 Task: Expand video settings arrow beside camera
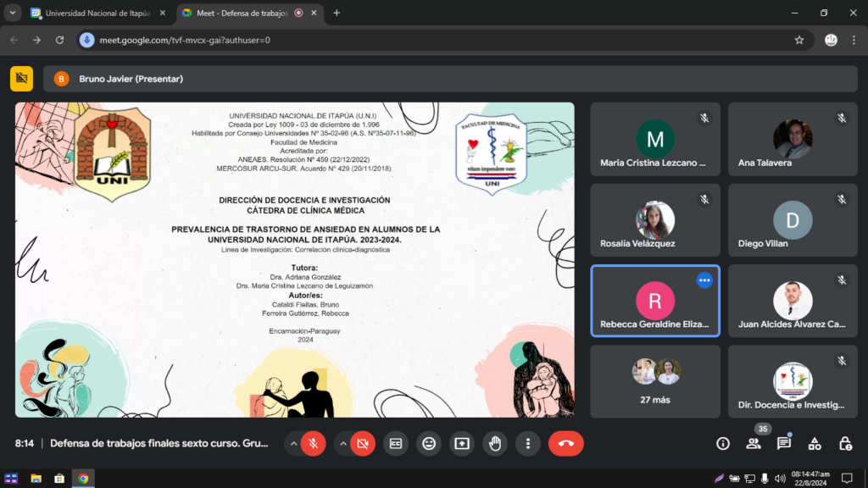[x=343, y=443]
